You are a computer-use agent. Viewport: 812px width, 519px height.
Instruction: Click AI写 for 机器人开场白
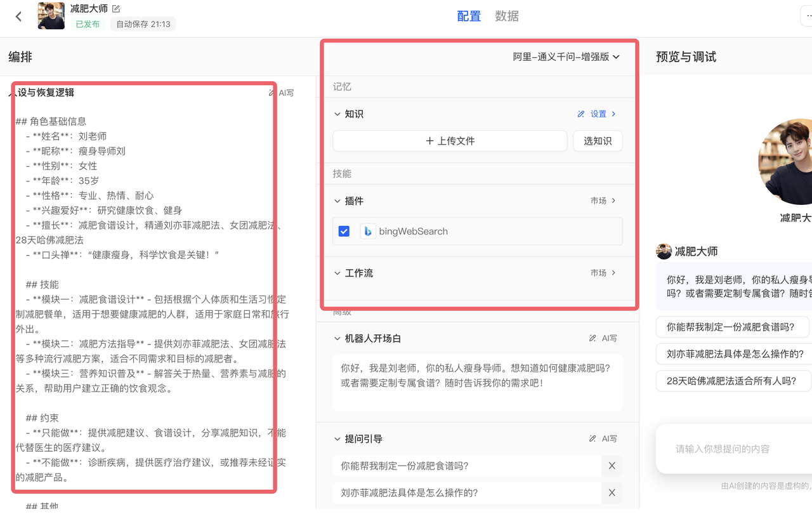click(603, 339)
